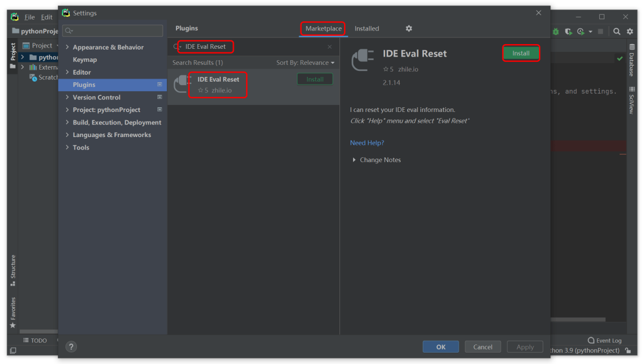Expand pythonProject folder in project tree

23,57
